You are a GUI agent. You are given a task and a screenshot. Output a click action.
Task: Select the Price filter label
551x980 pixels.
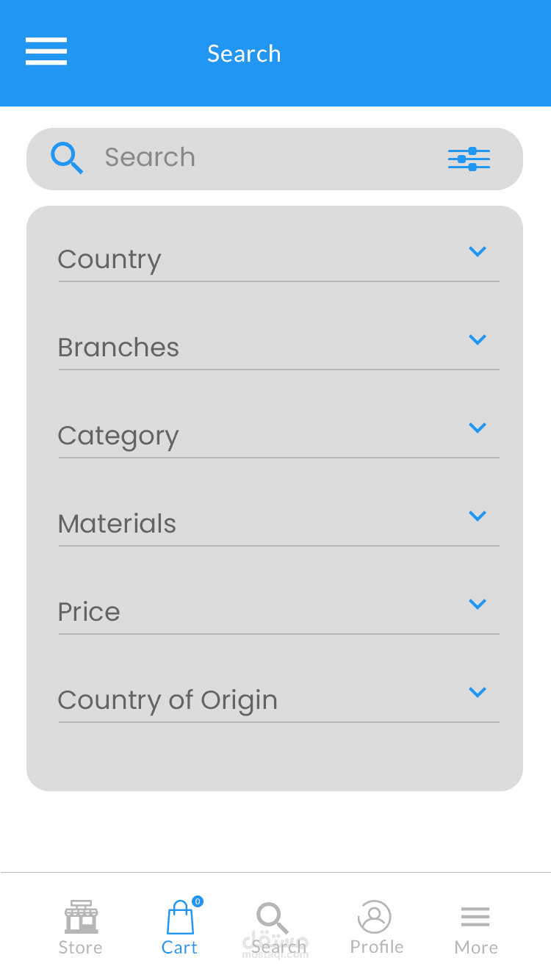tap(89, 612)
